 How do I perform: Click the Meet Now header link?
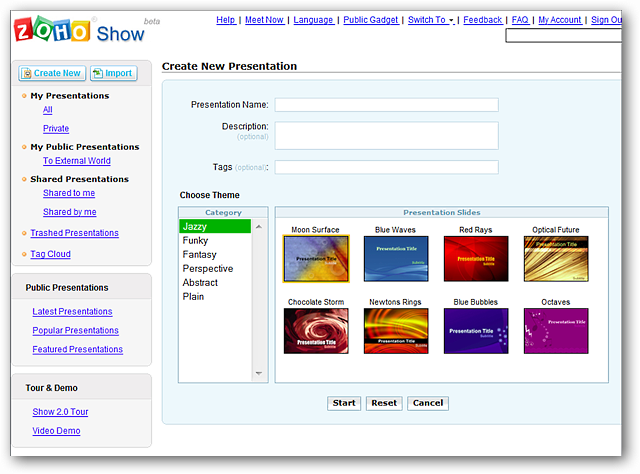[264, 20]
